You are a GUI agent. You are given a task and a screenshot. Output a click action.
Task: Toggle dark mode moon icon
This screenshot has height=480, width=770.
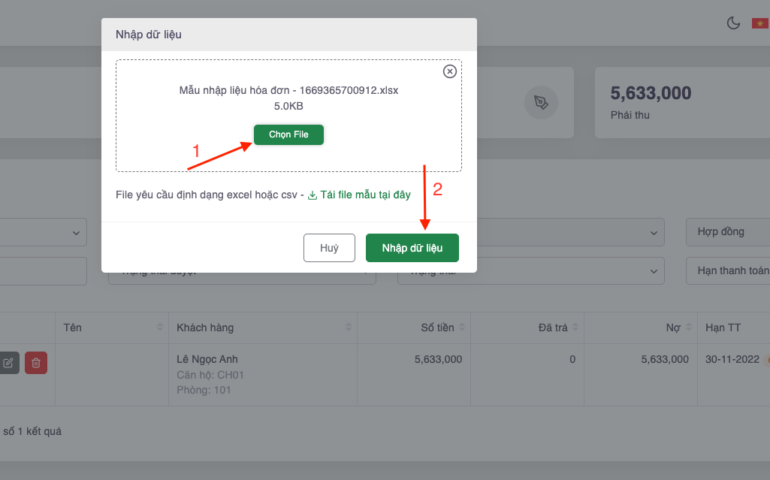(733, 23)
